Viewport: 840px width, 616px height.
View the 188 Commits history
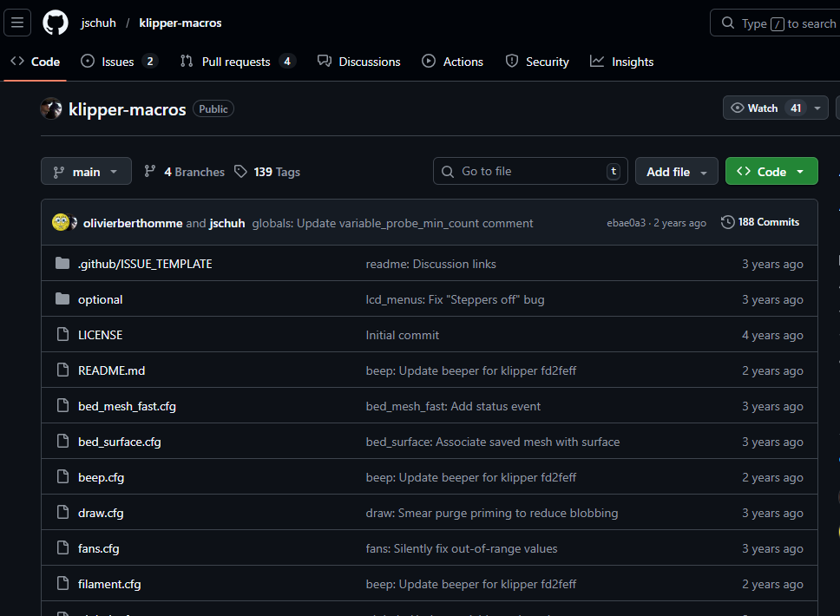(760, 222)
